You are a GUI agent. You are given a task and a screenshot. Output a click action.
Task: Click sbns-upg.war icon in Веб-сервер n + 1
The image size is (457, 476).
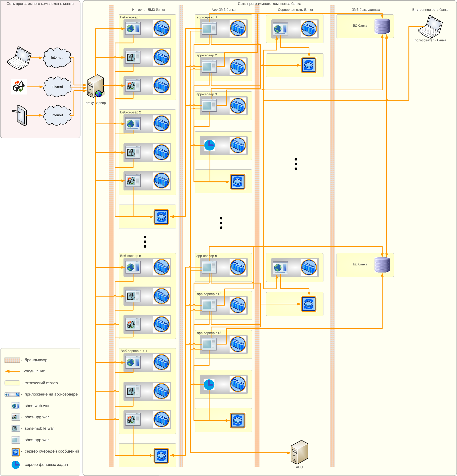coord(133,419)
